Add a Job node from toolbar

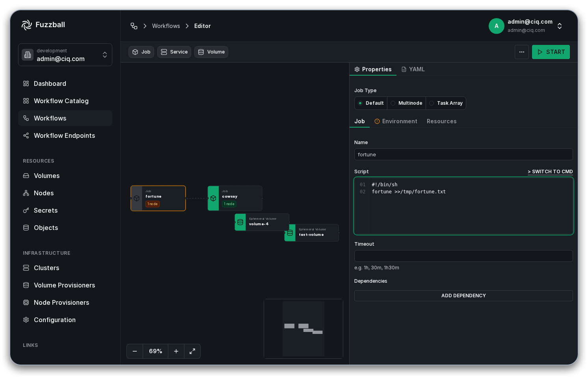141,52
